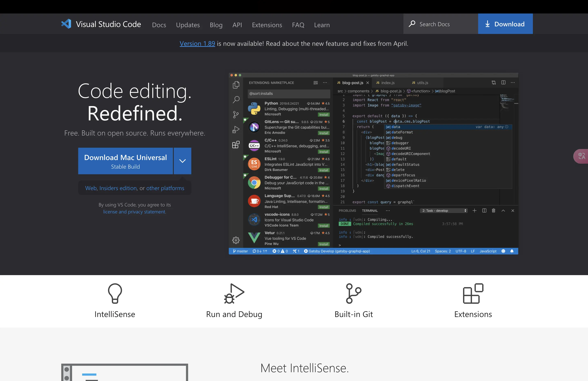Click the Vetur extension logo

(x=254, y=238)
